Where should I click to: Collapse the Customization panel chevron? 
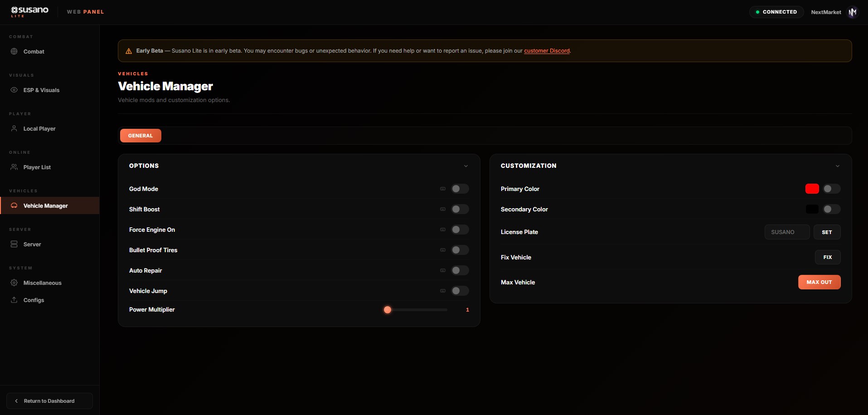pos(837,166)
